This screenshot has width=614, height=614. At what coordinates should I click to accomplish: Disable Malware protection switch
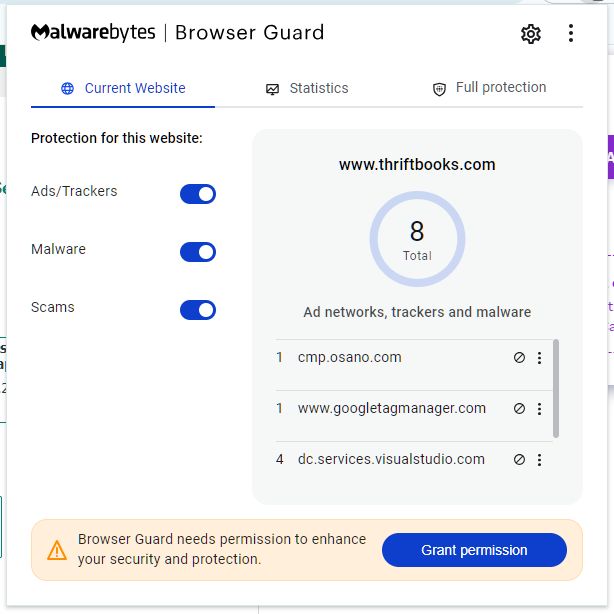coord(198,252)
